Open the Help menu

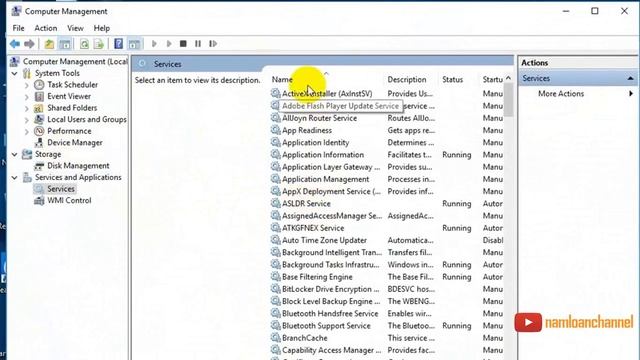[x=102, y=28]
